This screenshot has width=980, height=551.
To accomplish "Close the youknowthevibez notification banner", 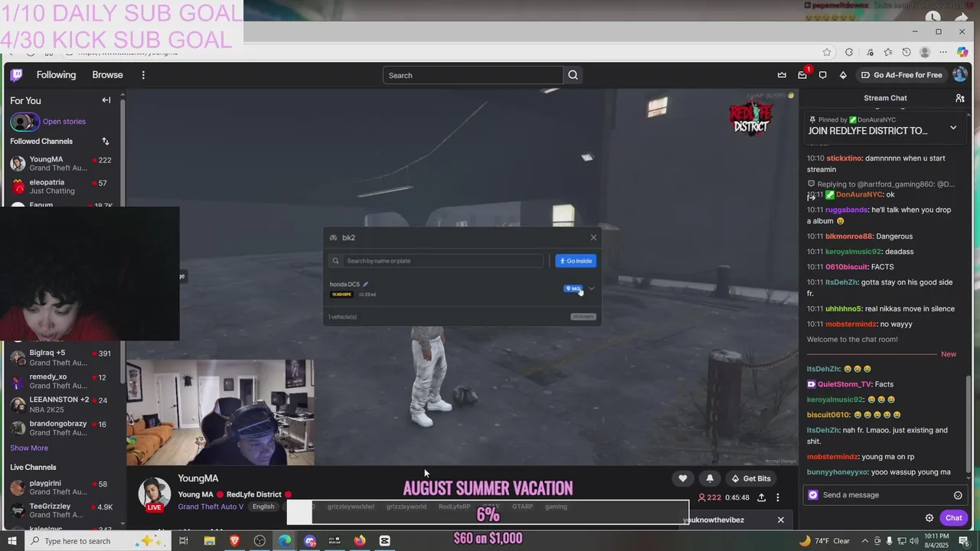I will [781, 520].
